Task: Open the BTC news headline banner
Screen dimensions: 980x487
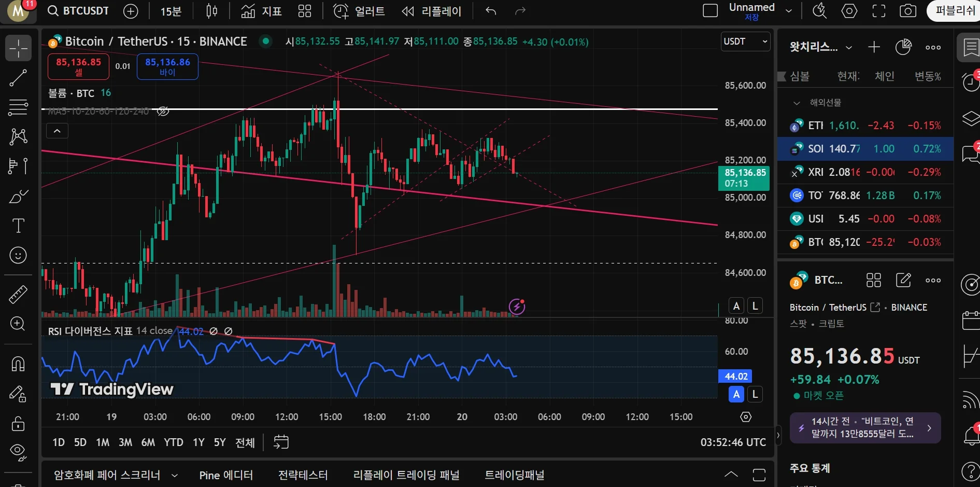Action: point(865,428)
